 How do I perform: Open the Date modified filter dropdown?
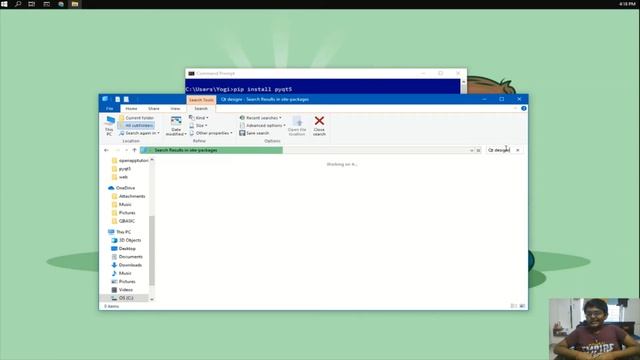click(176, 126)
